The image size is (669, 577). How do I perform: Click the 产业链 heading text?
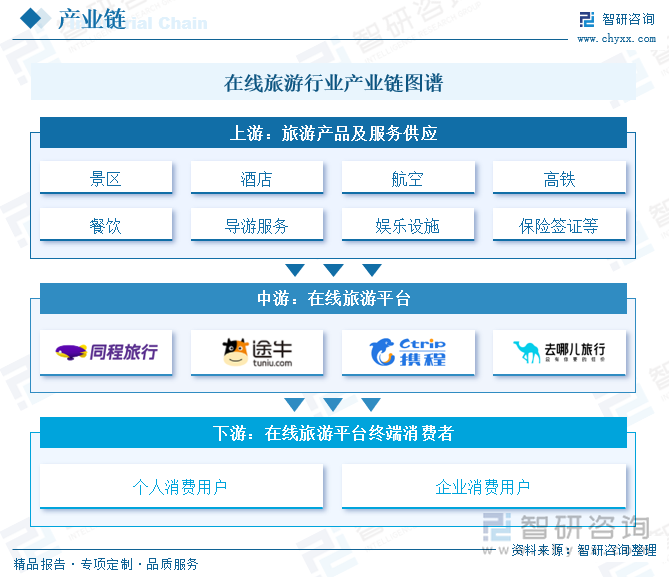point(92,19)
